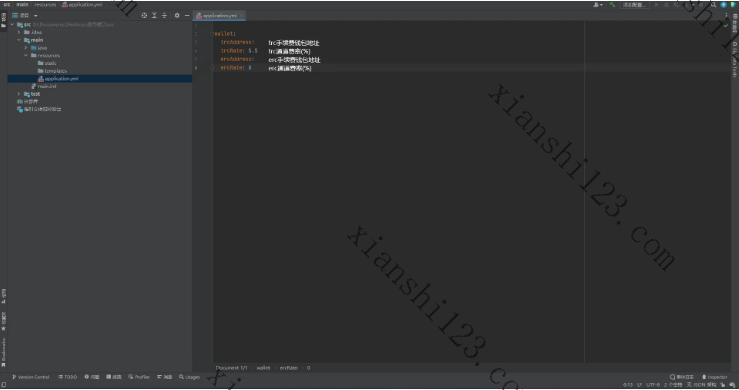This screenshot has height=390, width=739.
Task: Click the JetBrains toolbox icon at top right
Action: 734,5
